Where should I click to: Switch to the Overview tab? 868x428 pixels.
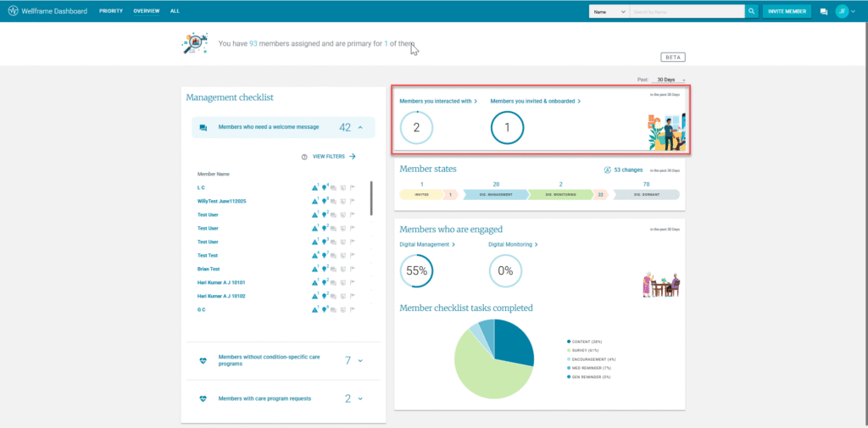pyautogui.click(x=147, y=11)
